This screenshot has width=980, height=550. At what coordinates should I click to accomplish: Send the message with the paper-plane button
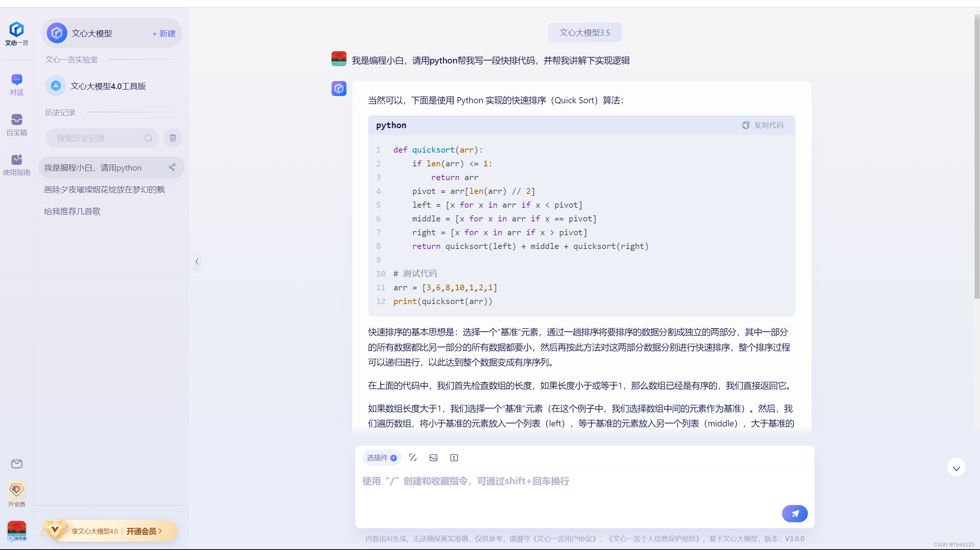point(795,514)
